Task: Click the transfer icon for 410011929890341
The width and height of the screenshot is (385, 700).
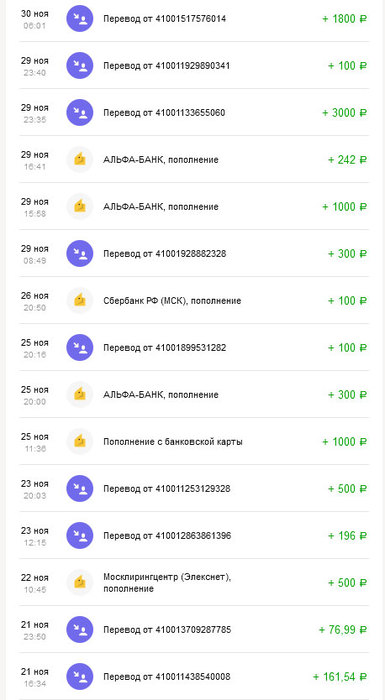Action: coord(80,66)
